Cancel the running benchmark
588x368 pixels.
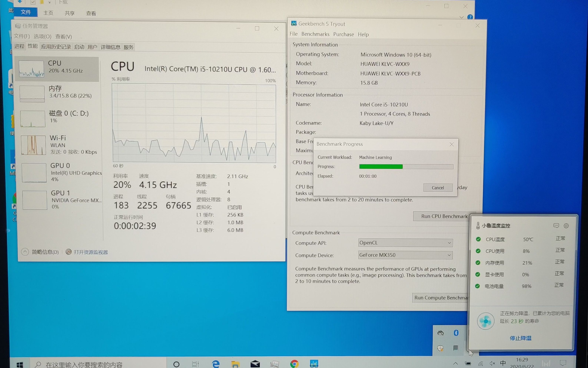[x=438, y=188]
